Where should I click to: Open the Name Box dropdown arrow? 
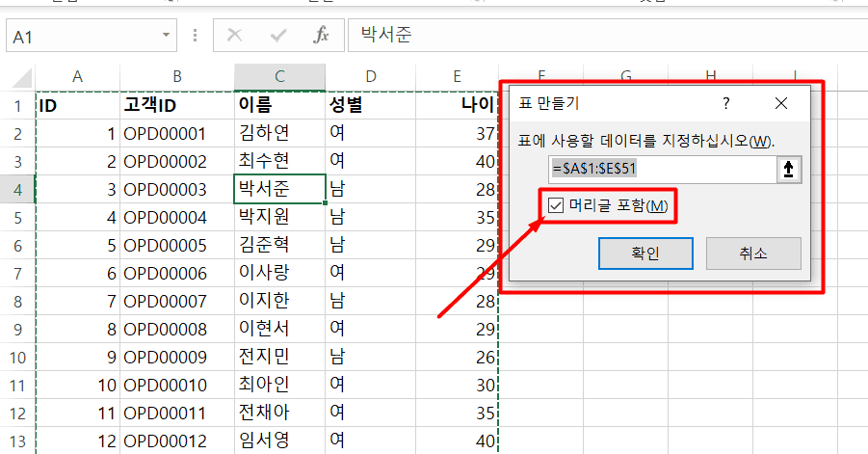166,36
